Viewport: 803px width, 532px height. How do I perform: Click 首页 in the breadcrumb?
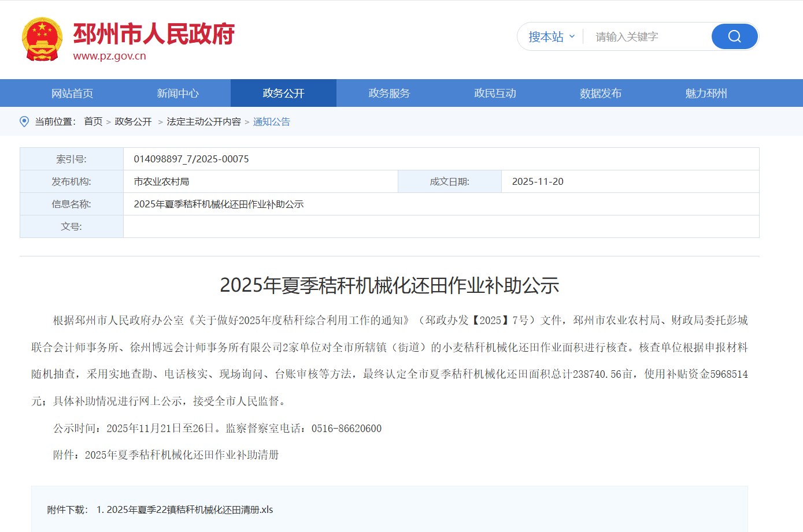coord(93,122)
